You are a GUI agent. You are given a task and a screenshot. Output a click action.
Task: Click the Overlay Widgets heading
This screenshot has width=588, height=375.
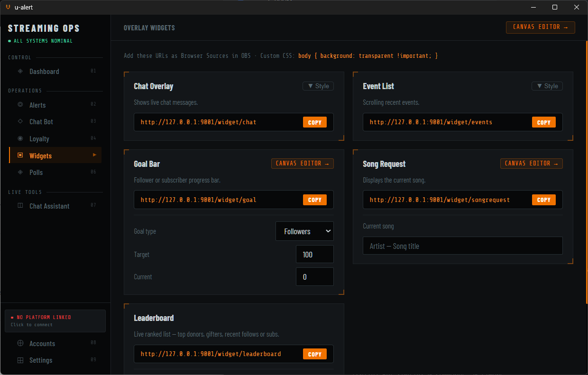point(149,28)
